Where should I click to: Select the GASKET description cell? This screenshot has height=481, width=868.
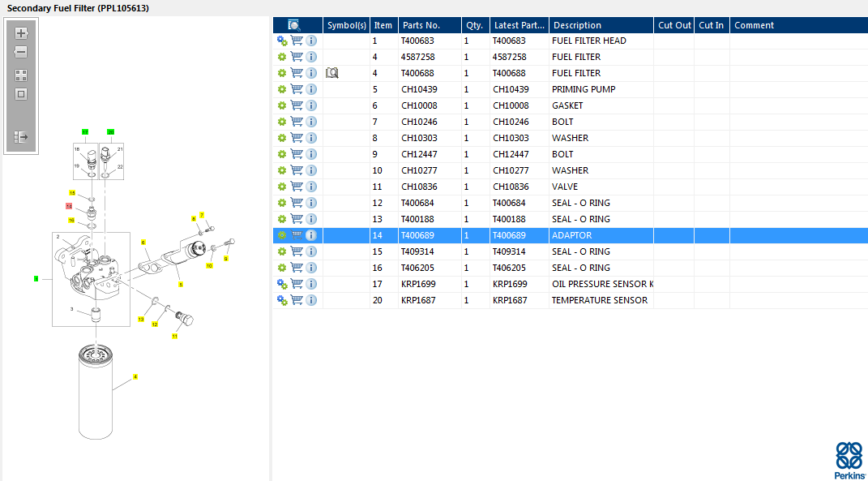pos(601,105)
